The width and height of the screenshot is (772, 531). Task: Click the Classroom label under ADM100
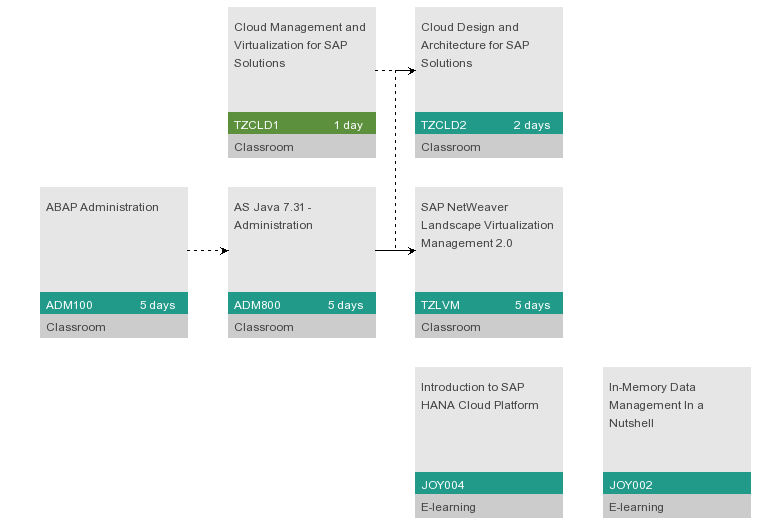pyautogui.click(x=76, y=327)
